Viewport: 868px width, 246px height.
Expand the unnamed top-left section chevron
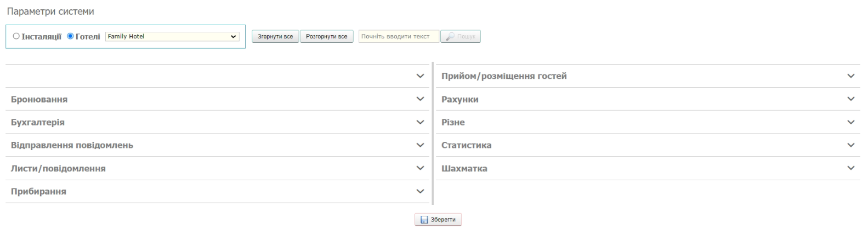(x=420, y=76)
